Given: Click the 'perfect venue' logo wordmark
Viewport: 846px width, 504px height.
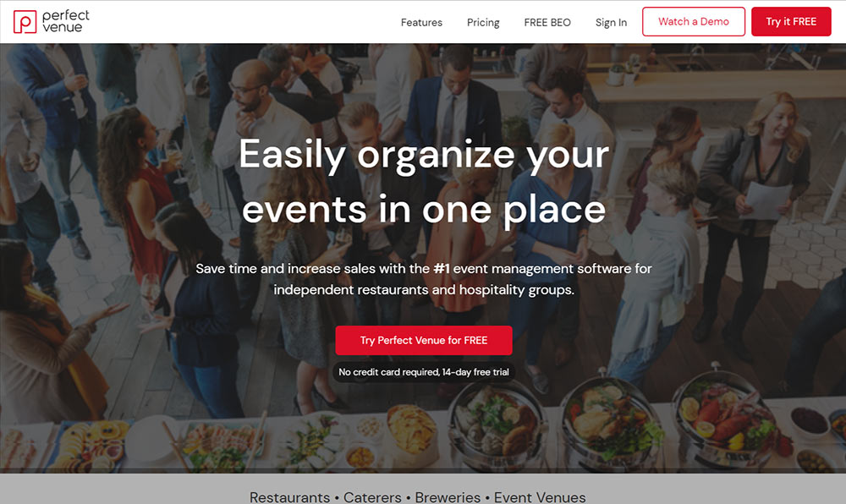Looking at the screenshot, I should point(66,21).
